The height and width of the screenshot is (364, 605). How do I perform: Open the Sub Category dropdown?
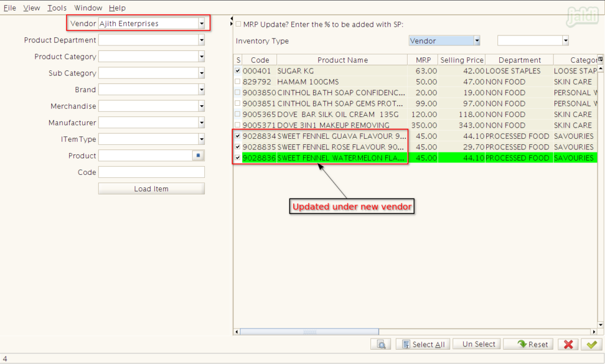tap(201, 73)
